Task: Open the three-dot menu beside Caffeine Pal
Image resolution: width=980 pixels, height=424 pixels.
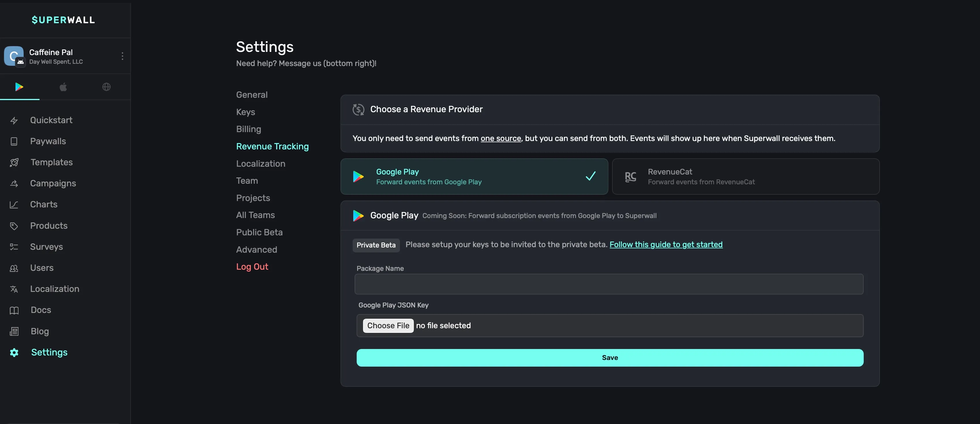Action: tap(122, 56)
